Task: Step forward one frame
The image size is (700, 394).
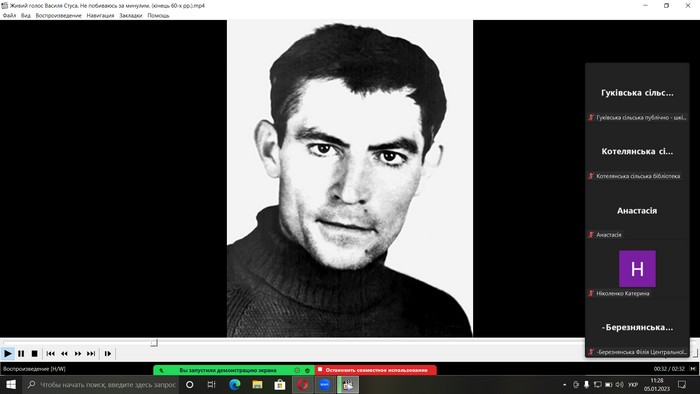Action: (x=108, y=353)
